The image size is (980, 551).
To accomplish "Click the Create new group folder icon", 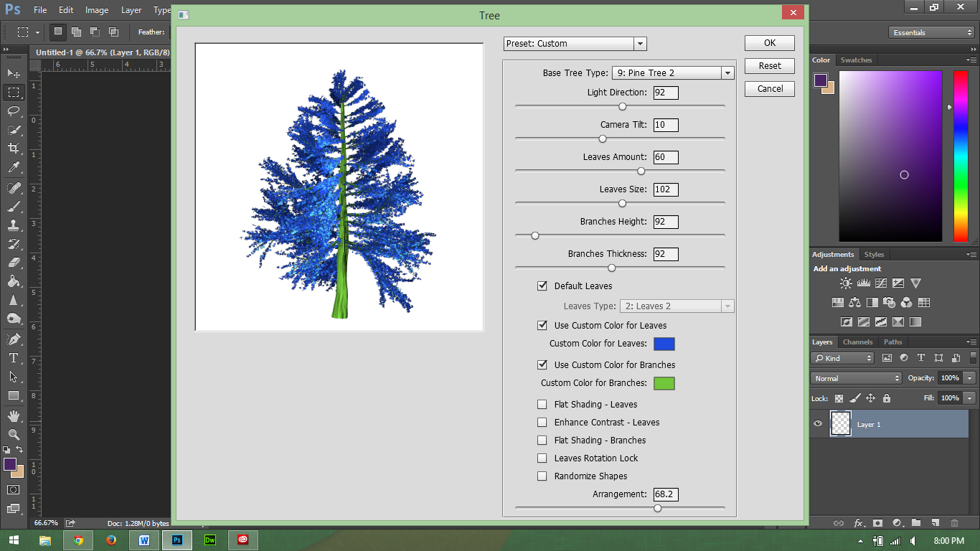I will tap(915, 523).
